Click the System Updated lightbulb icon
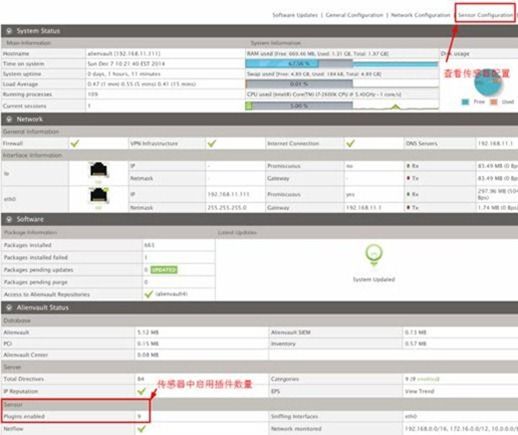The width and height of the screenshot is (518, 435). [x=374, y=256]
